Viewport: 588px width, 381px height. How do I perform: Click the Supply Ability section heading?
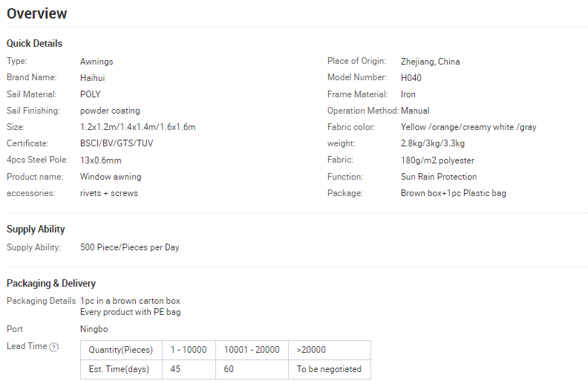(x=36, y=229)
